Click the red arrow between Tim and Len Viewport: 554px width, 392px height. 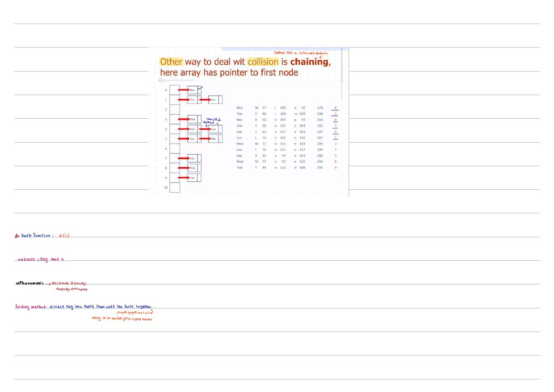pyautogui.click(x=205, y=100)
